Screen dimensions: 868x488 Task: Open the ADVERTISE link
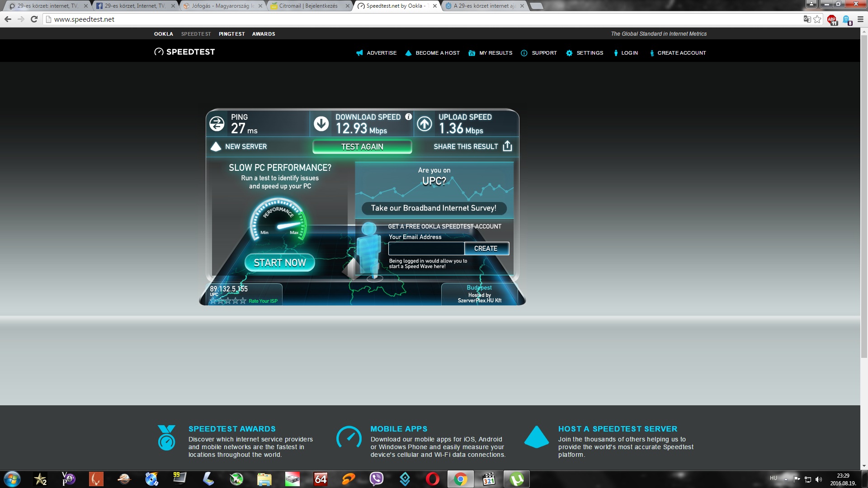point(376,53)
